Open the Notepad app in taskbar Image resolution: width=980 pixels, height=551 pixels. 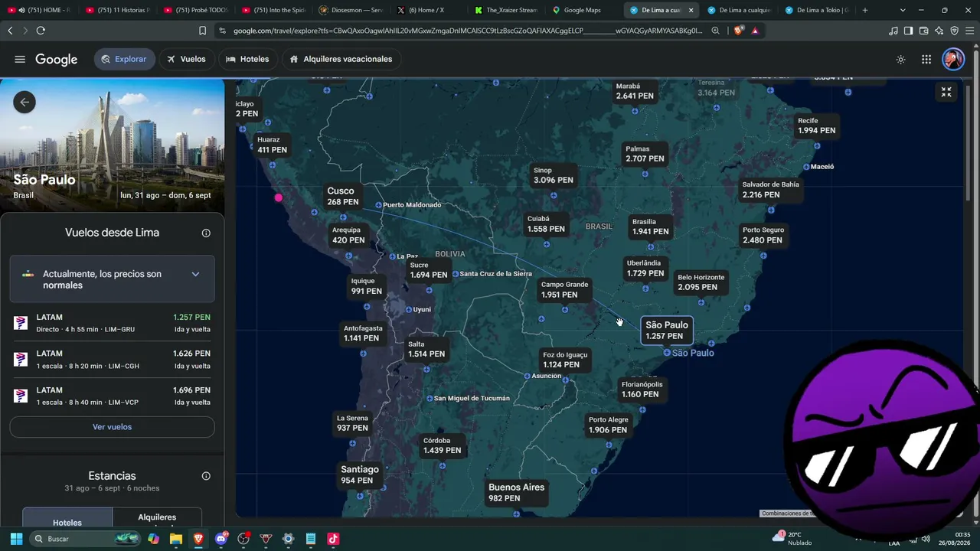(x=311, y=539)
